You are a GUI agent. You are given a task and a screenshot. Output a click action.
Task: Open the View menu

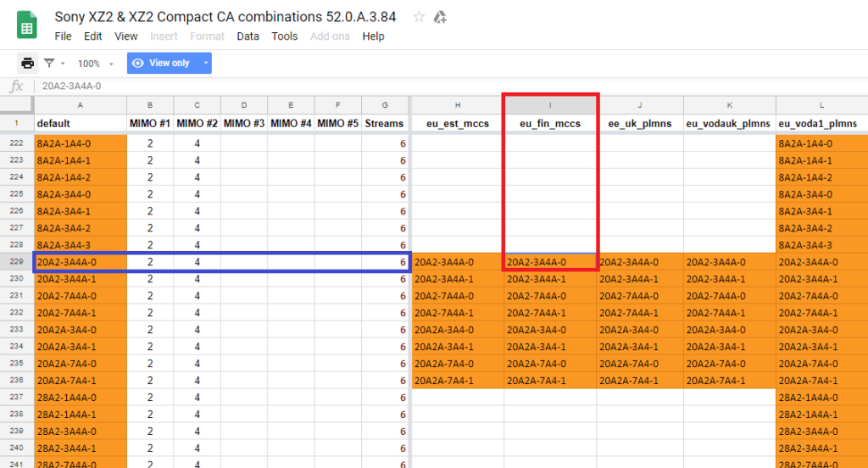click(x=125, y=36)
